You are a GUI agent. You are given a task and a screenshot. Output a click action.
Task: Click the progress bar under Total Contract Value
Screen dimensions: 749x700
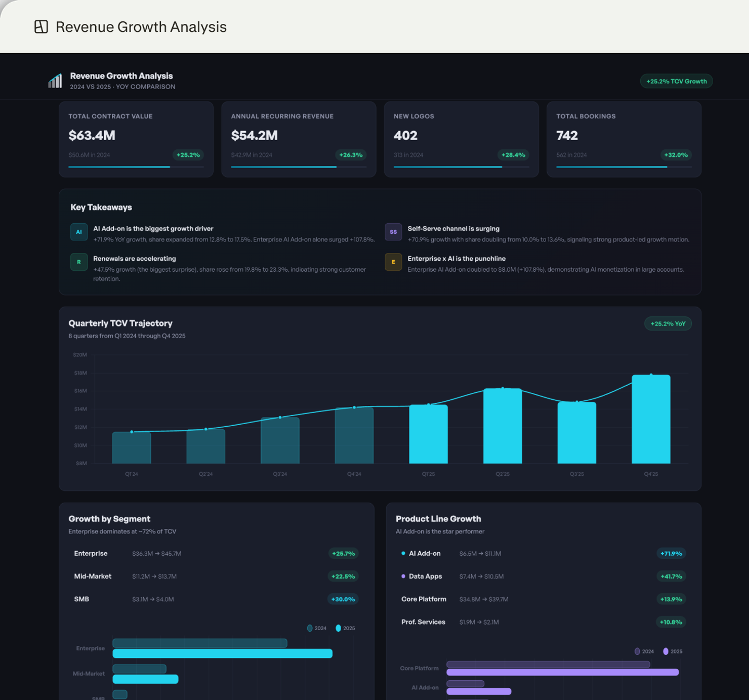point(136,167)
